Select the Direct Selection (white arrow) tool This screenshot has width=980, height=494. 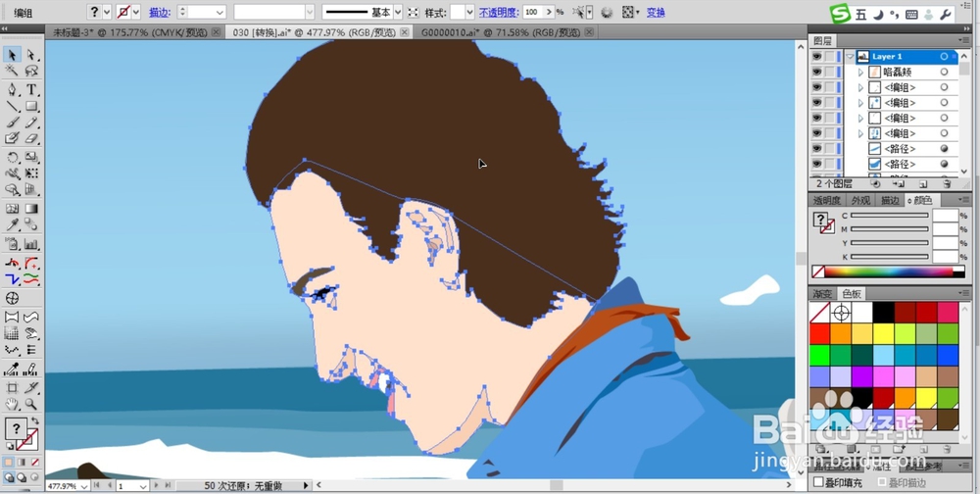[31, 56]
